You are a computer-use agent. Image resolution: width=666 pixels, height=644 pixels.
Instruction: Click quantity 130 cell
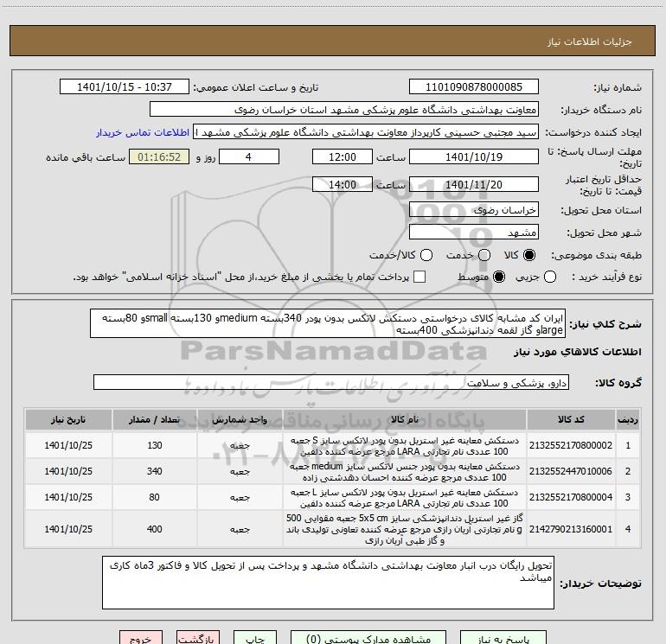(x=154, y=445)
